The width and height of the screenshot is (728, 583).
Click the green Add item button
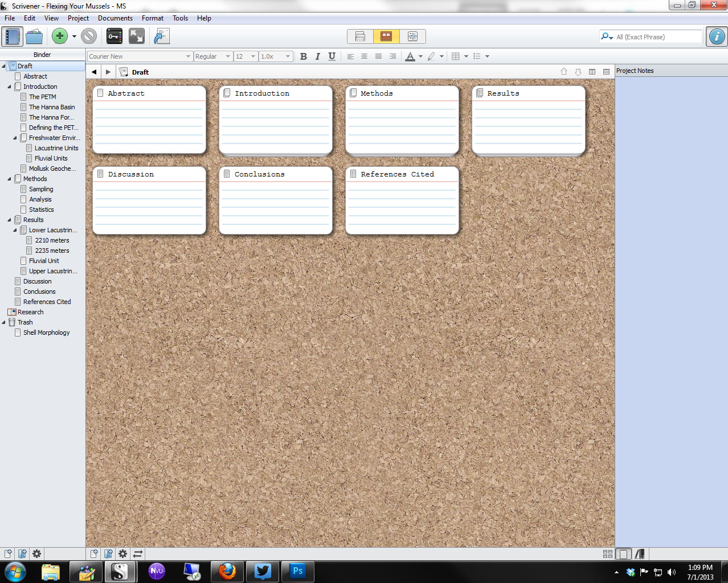pos(59,36)
